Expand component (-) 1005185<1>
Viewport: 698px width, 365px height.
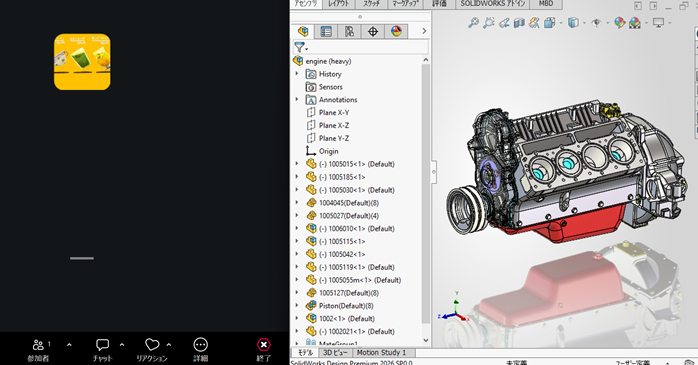(x=297, y=177)
